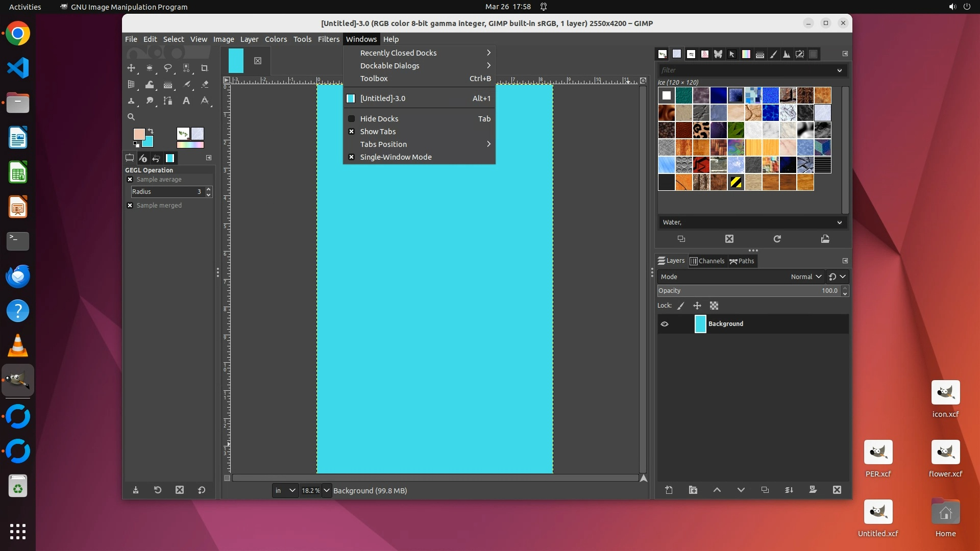Open the layer Mode Normal dropdown
This screenshot has height=551, width=980.
click(806, 277)
